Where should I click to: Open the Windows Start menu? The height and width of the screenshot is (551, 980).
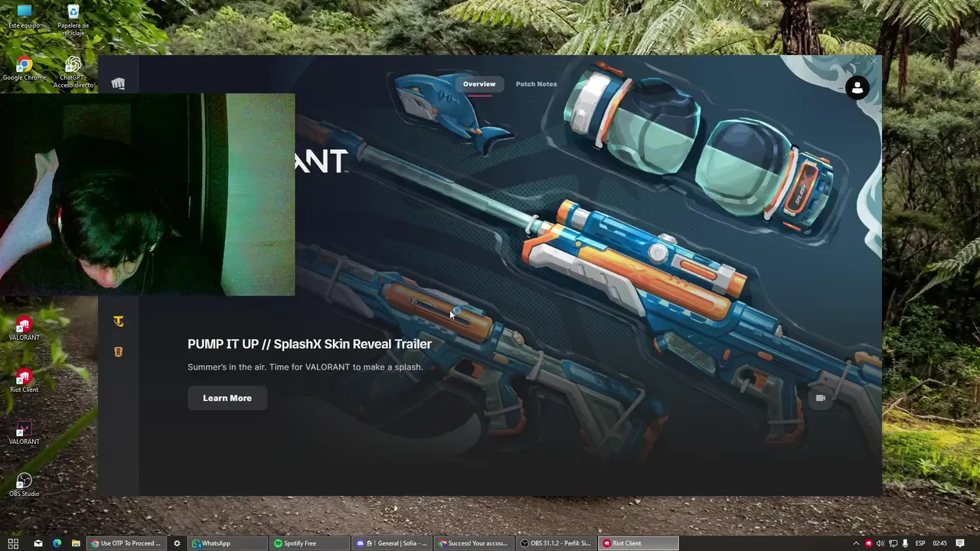[13, 543]
